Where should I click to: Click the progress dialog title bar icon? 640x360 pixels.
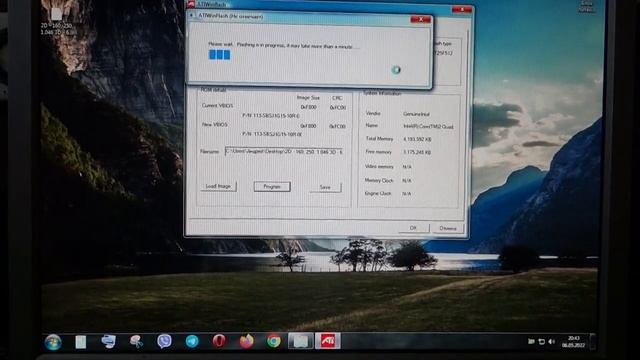point(191,16)
